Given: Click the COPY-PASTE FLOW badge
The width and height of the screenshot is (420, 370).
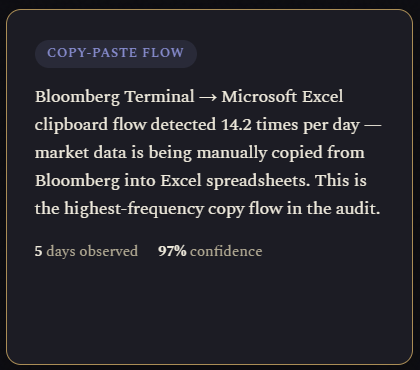Looking at the screenshot, I should point(116,53).
